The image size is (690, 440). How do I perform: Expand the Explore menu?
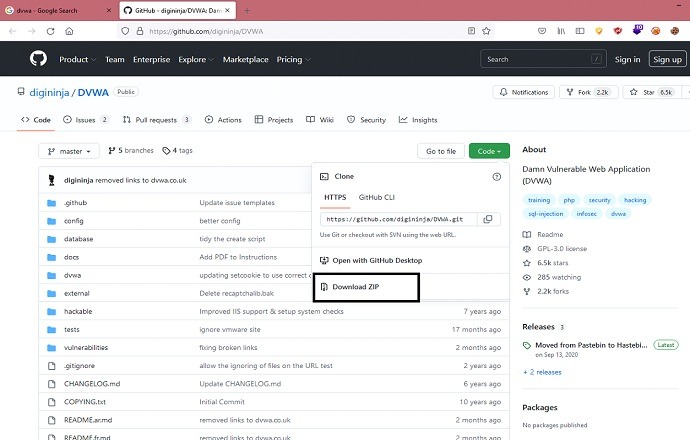click(x=196, y=59)
